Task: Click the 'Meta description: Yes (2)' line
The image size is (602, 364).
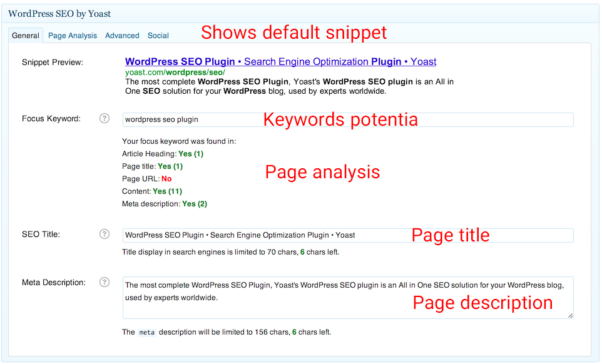Action: pyautogui.click(x=165, y=204)
